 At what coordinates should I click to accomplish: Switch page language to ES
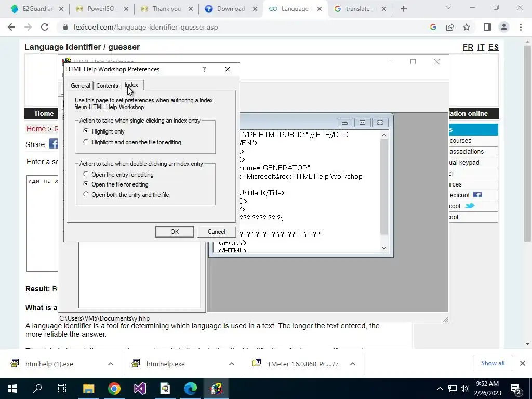494,47
